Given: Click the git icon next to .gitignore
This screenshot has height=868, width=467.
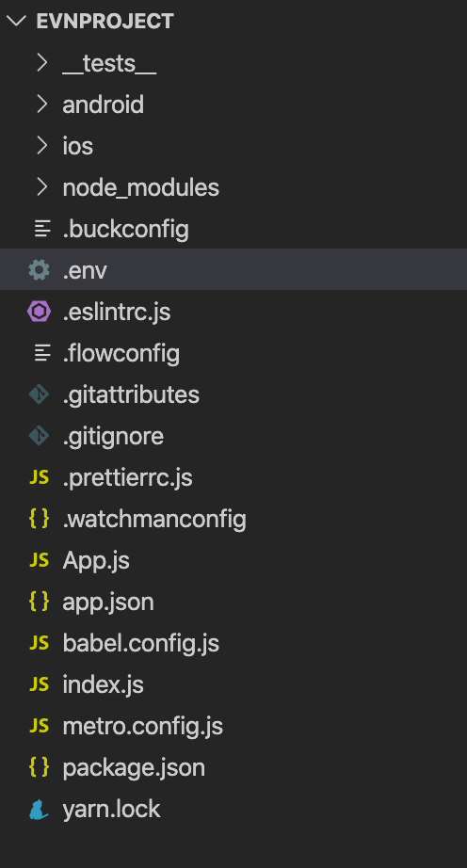Looking at the screenshot, I should point(39,436).
